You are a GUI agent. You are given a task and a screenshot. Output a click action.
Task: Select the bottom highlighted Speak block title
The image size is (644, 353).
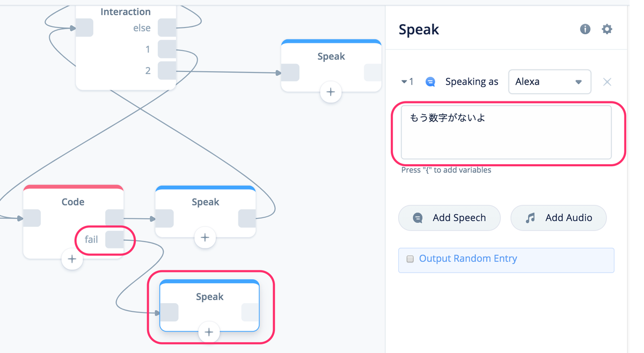[209, 297]
